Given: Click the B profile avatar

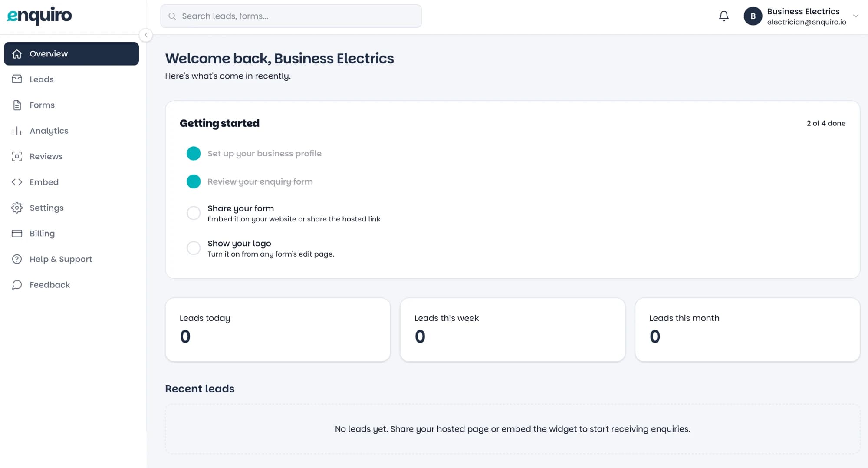Looking at the screenshot, I should click(753, 16).
